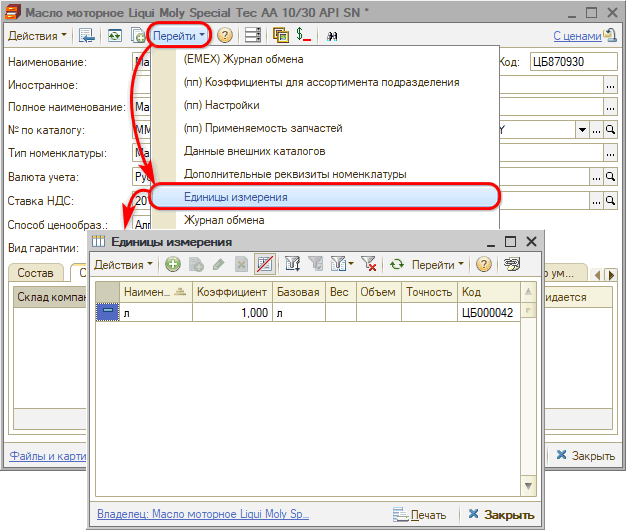This screenshot has width=626, height=530.
Task: Toggle the deletion mark icon in units toolbar
Action: tap(264, 265)
